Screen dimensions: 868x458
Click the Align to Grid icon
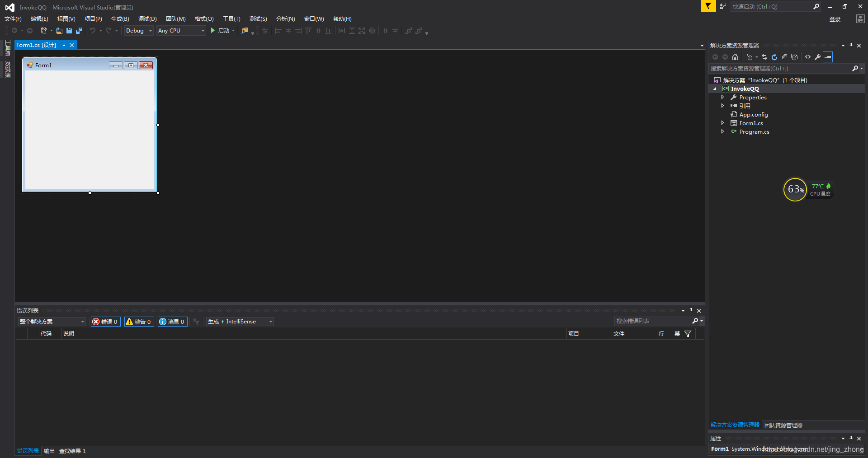(265, 31)
